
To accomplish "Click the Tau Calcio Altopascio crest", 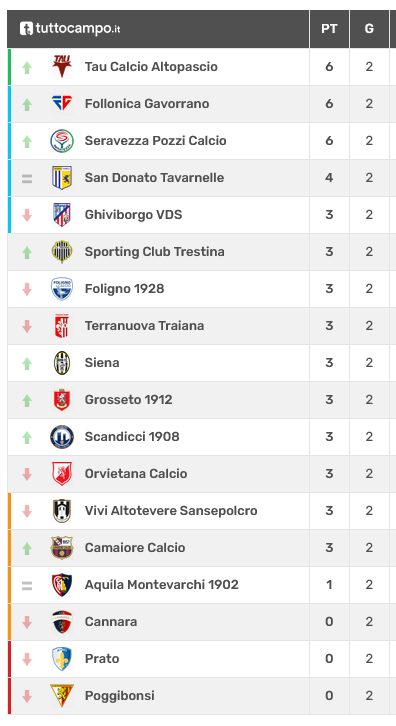I will click(x=62, y=67).
